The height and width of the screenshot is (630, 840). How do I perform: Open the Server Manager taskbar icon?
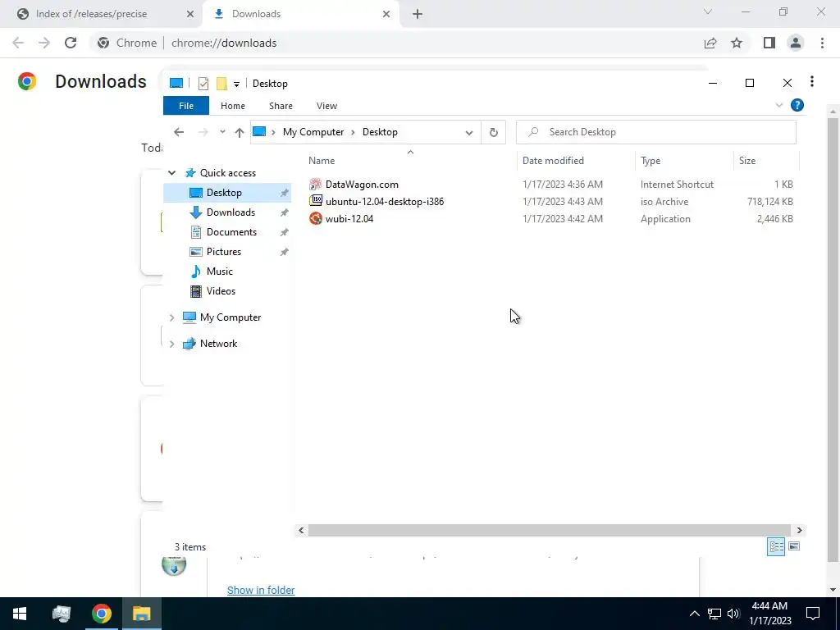coord(62,614)
